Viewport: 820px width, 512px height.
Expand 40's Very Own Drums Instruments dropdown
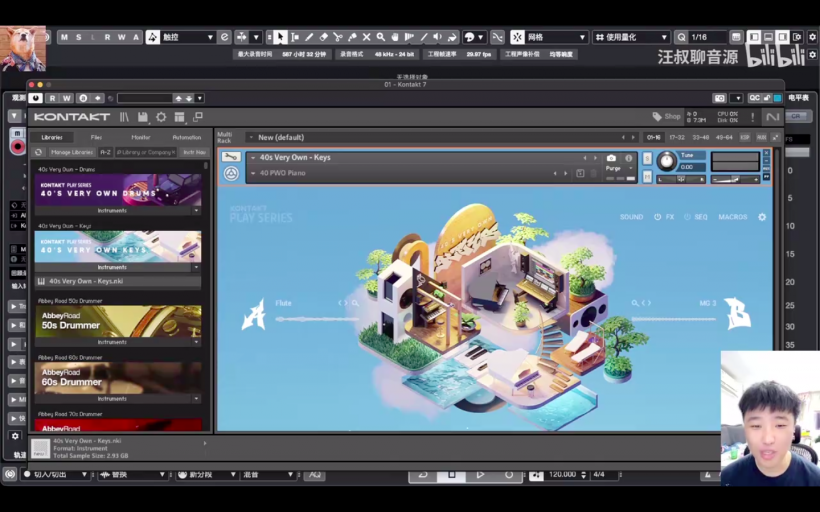point(197,211)
